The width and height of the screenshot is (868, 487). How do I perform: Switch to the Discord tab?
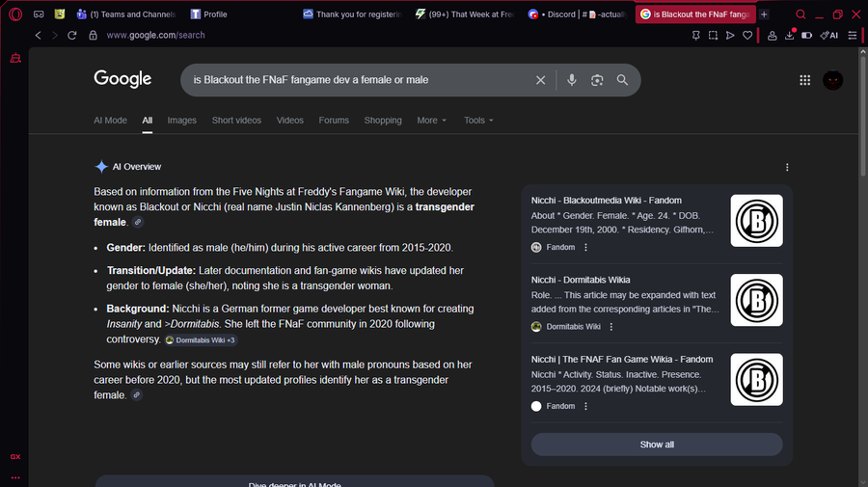pyautogui.click(x=578, y=14)
